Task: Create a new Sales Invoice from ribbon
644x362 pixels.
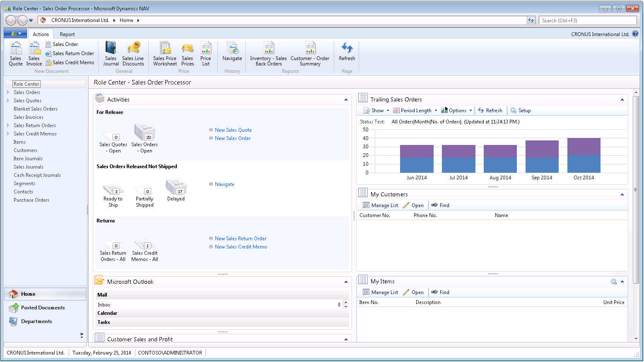Action: (34, 54)
